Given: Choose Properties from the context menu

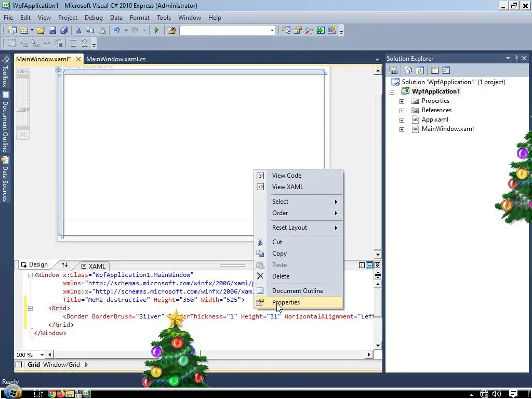Looking at the screenshot, I should (299, 302).
